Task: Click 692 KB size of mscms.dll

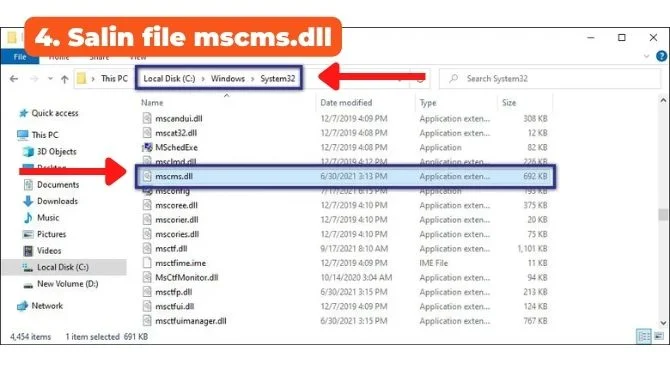Action: click(535, 176)
